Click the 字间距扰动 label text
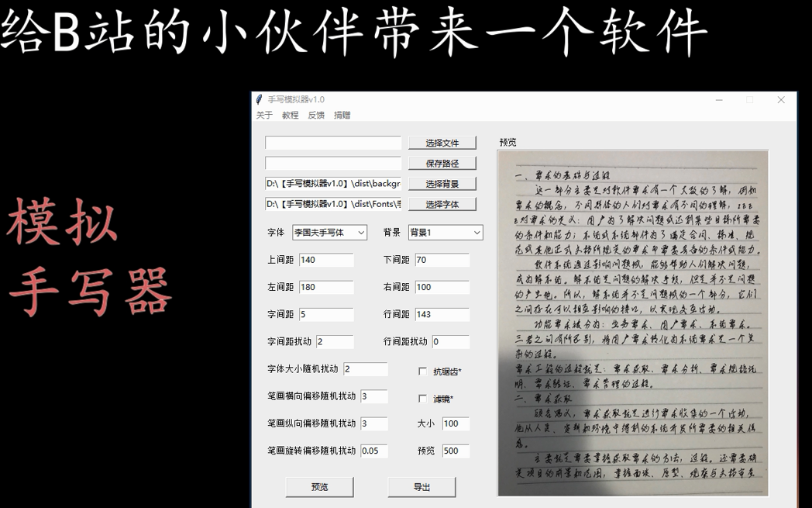 point(290,341)
